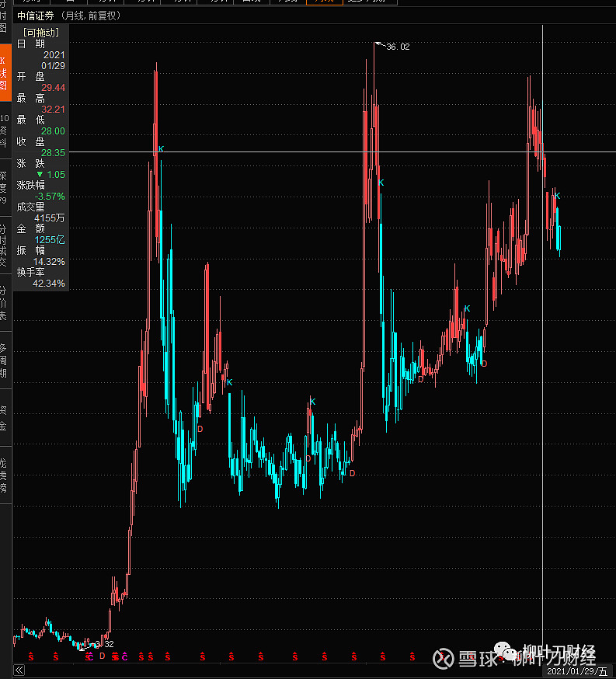
Task: Click the -3.57% change percentage value
Action: (50, 197)
